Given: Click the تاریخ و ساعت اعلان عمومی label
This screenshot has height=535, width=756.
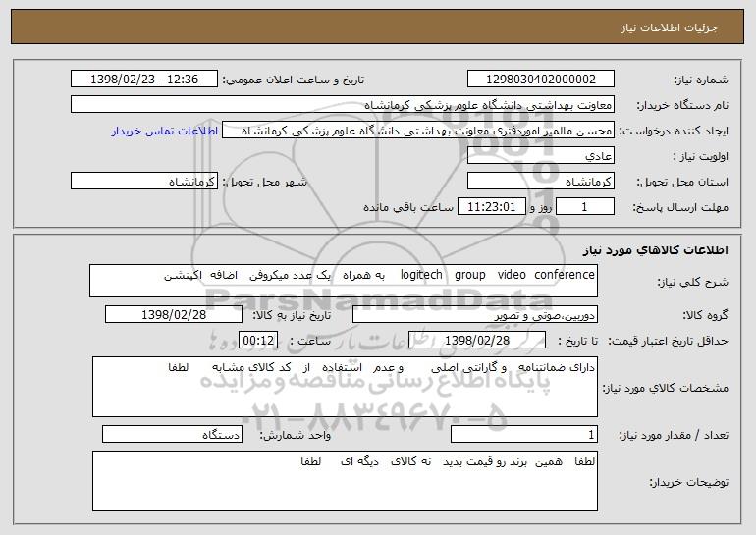Looking at the screenshot, I should [x=294, y=80].
